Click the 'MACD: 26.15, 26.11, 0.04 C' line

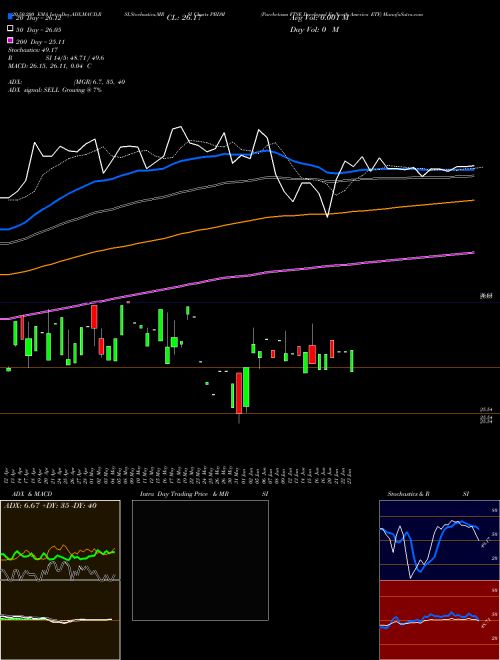[50, 66]
